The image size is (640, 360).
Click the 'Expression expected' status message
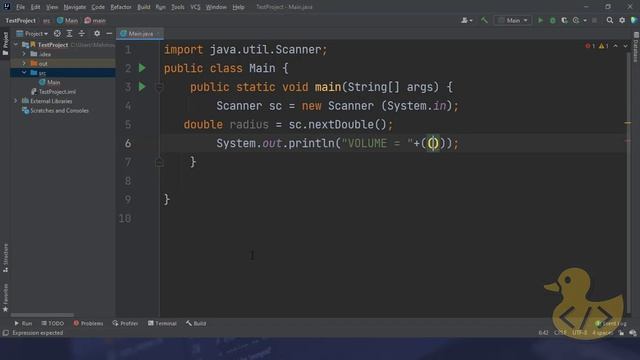pyautogui.click(x=38, y=333)
